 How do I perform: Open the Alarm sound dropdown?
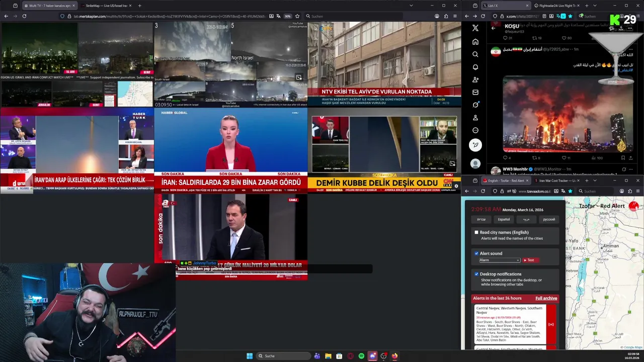[499, 260]
